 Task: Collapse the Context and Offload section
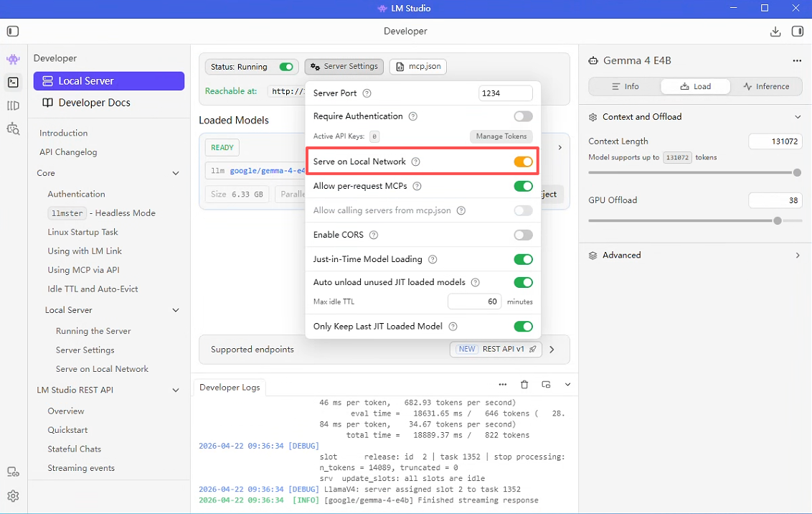coord(798,117)
